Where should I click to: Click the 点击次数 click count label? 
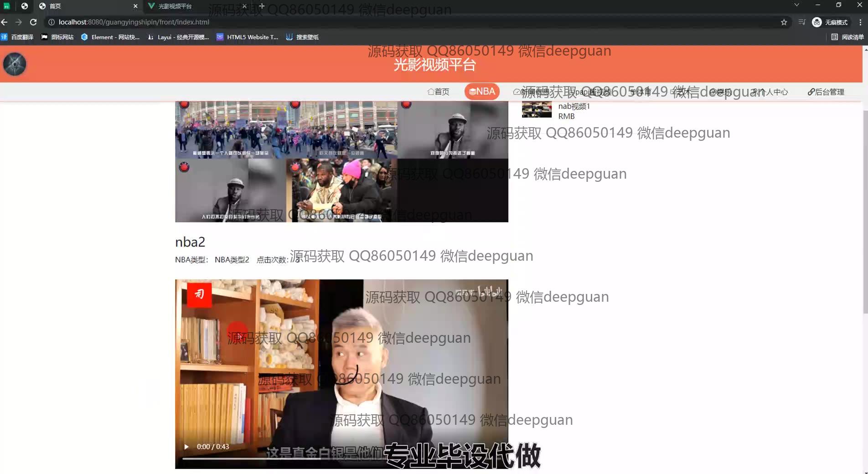[x=272, y=260]
